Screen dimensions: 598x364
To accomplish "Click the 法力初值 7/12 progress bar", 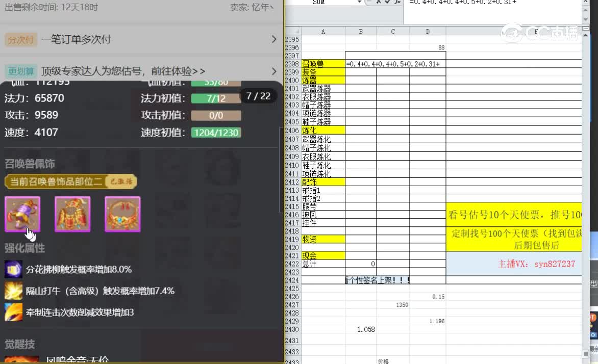I will coord(216,98).
